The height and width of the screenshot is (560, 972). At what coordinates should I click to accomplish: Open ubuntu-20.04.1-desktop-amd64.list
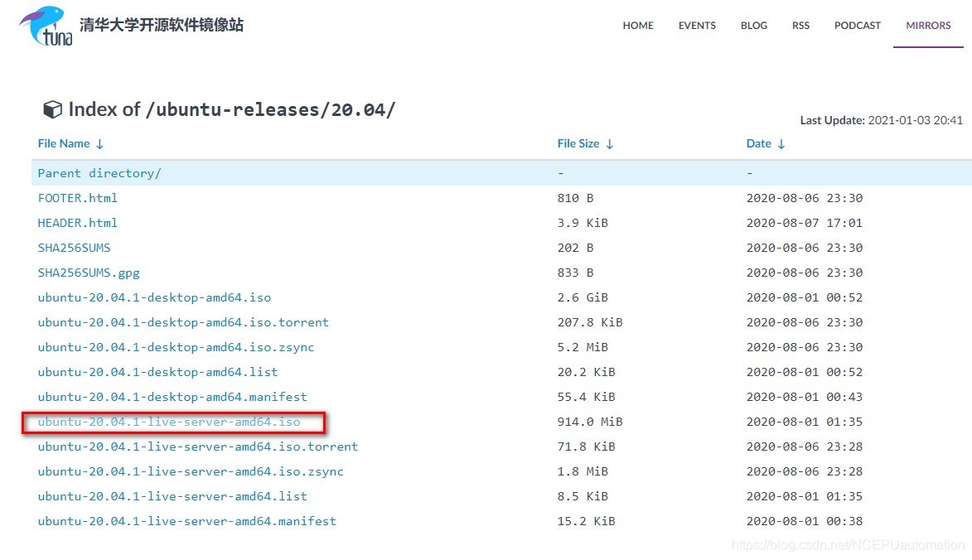click(157, 372)
